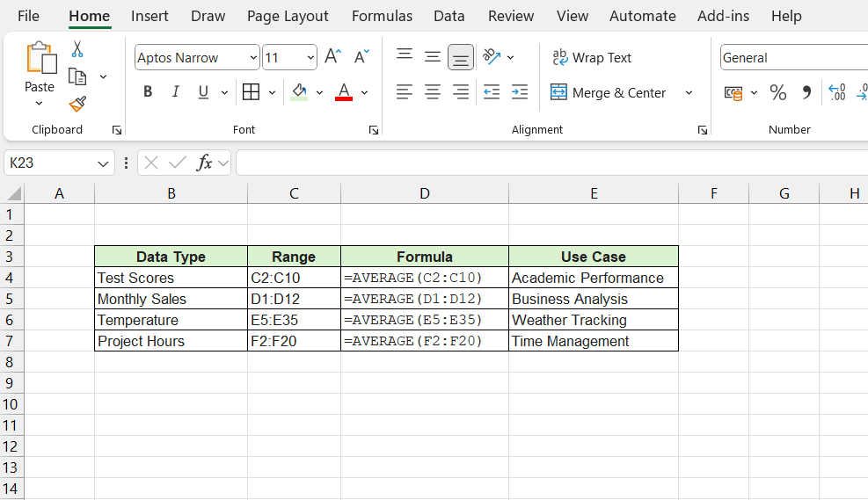868x500 pixels.
Task: Click the Cut scissors icon
Action: 77,48
